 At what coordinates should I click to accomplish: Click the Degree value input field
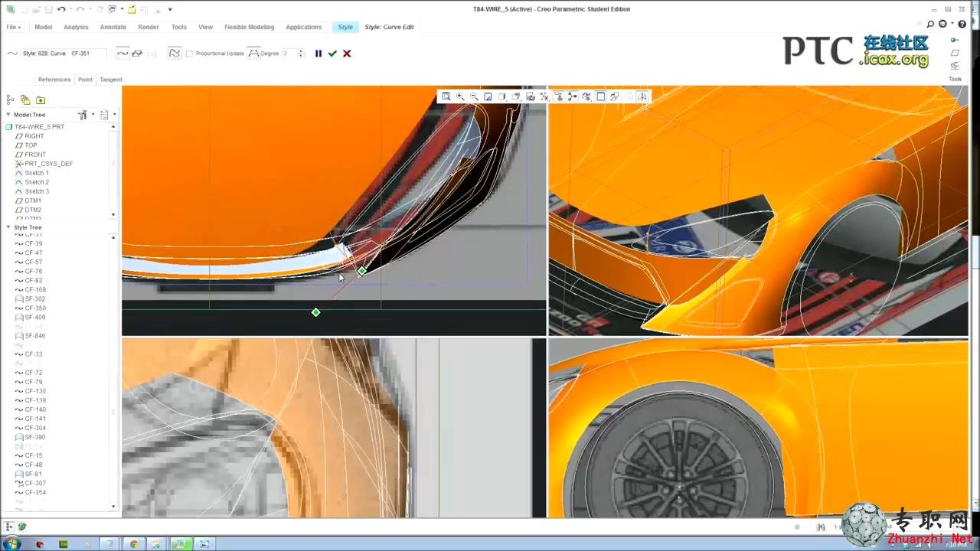click(289, 54)
